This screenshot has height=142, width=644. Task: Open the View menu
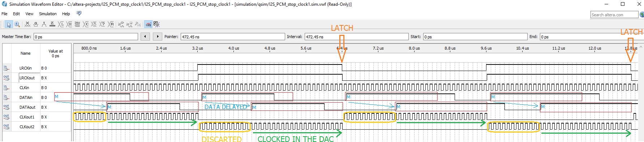(29, 14)
